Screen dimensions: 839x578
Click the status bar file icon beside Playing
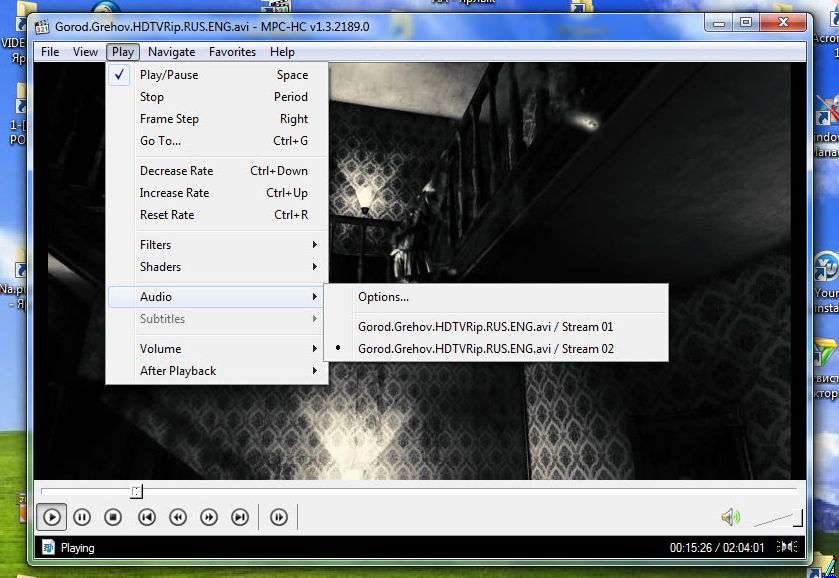(48, 547)
